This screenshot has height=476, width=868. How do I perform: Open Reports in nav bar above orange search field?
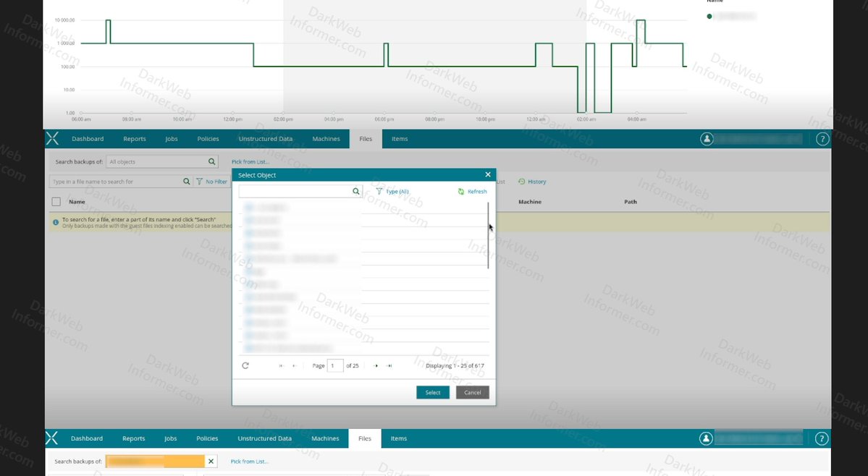(133, 438)
